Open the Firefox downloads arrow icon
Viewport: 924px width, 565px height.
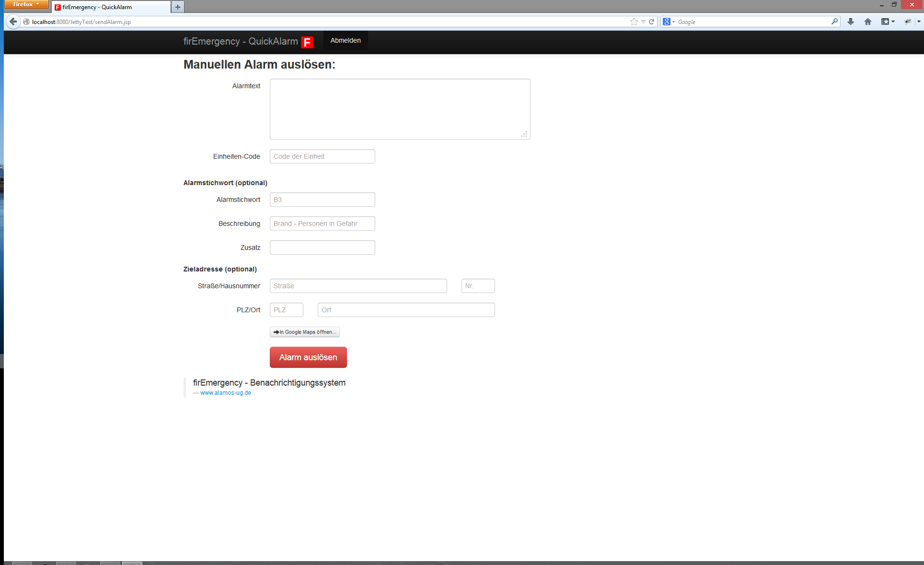(x=851, y=22)
